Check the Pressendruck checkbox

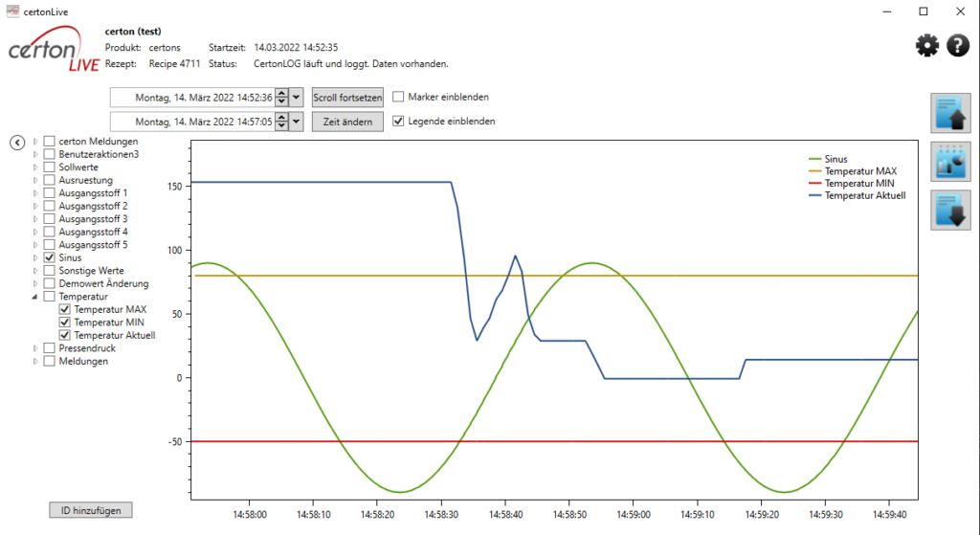pyautogui.click(x=50, y=348)
